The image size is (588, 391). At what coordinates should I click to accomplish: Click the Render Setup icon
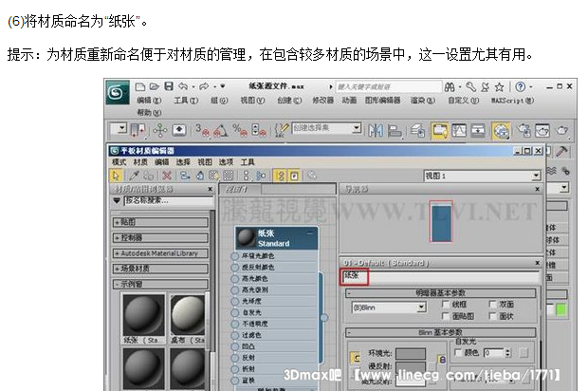(524, 131)
